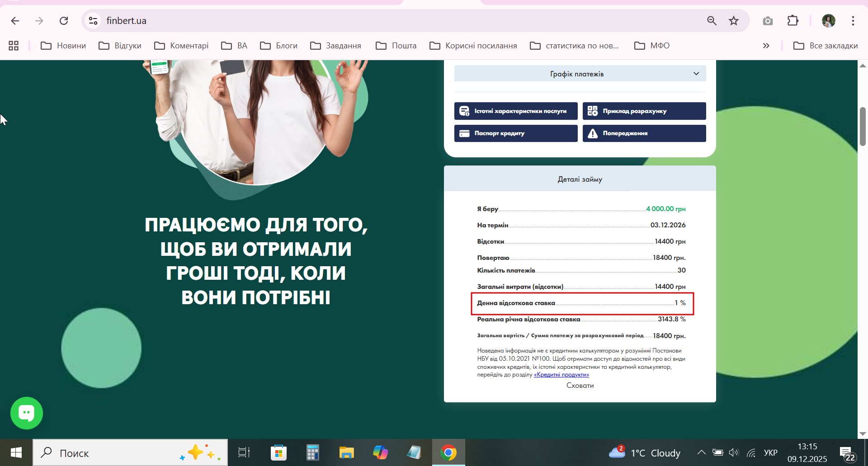868x466 pixels.
Task: Open Task View on the taskbar
Action: click(244, 452)
